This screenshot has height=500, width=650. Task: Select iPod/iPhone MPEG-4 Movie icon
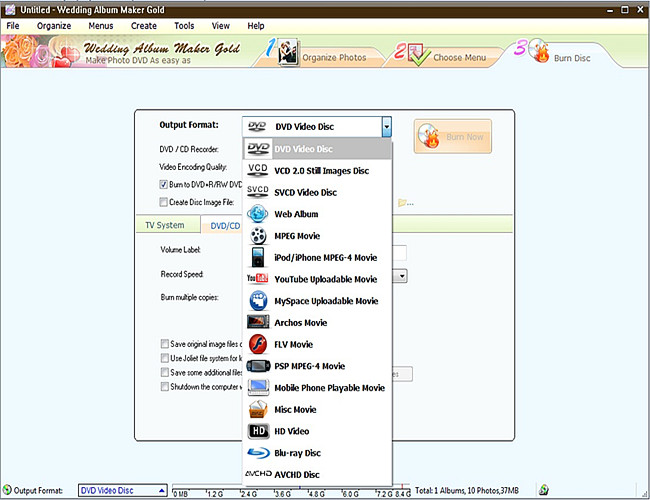coord(257,257)
